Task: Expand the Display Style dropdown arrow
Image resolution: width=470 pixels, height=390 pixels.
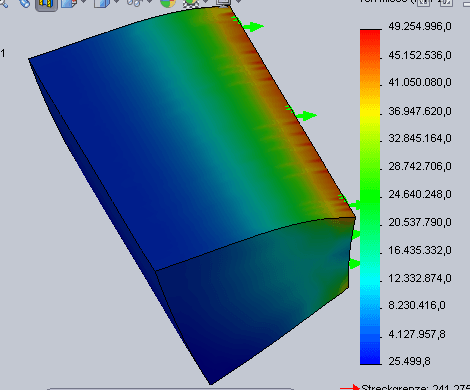Action: tap(116, 2)
